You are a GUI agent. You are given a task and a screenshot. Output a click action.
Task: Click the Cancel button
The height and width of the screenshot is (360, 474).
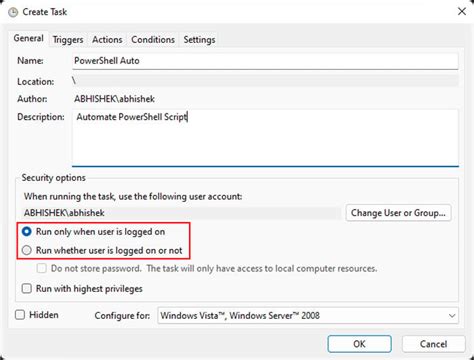(x=433, y=344)
